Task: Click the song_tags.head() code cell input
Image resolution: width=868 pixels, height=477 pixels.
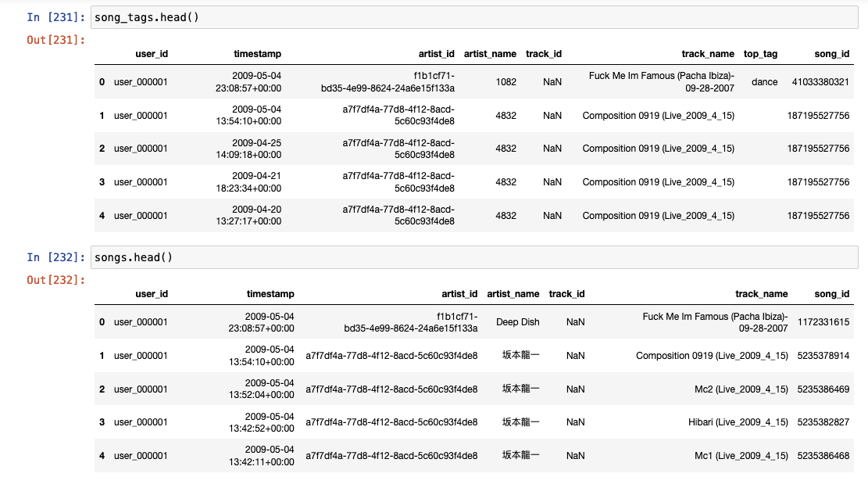Action: point(474,17)
